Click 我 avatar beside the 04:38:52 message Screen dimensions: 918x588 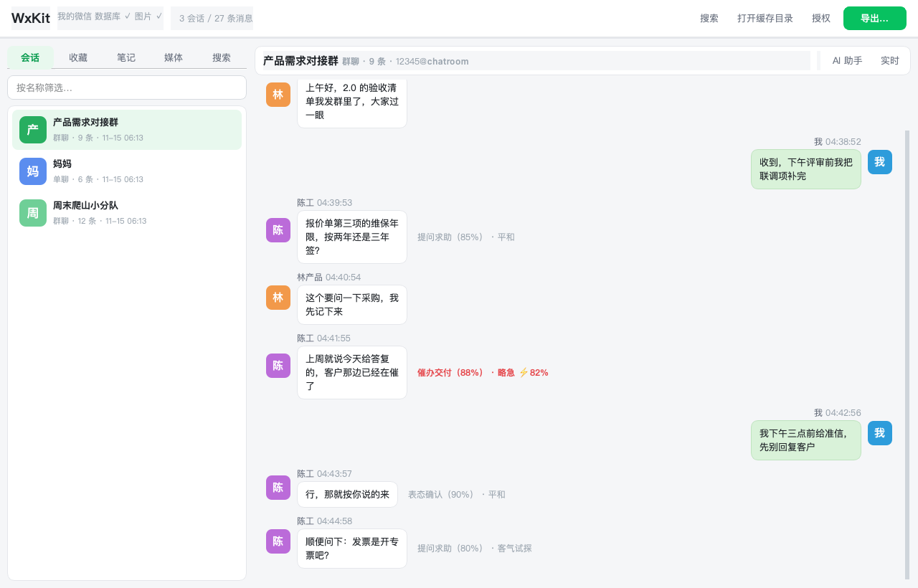880,162
